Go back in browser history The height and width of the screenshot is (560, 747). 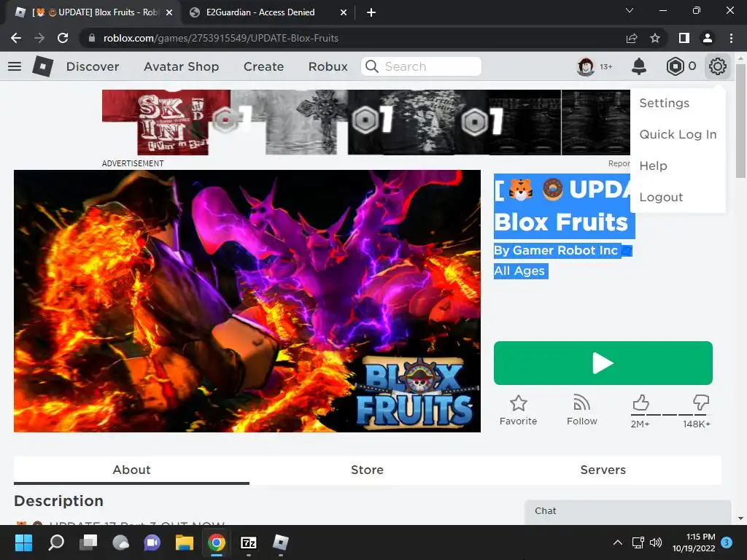(16, 38)
